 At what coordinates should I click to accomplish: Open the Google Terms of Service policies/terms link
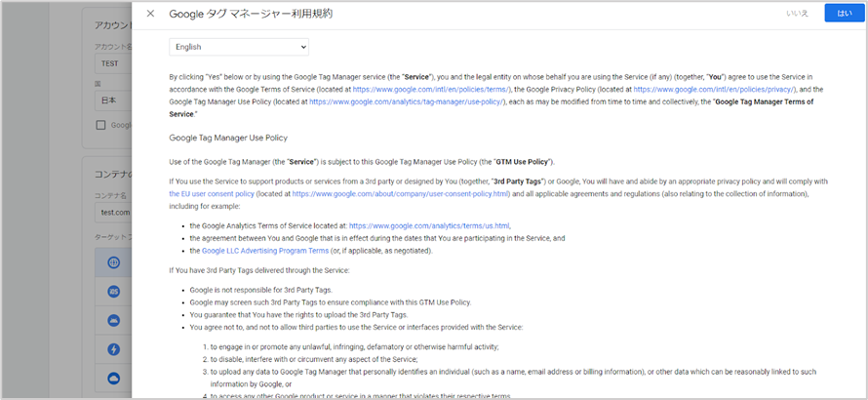[x=431, y=89]
